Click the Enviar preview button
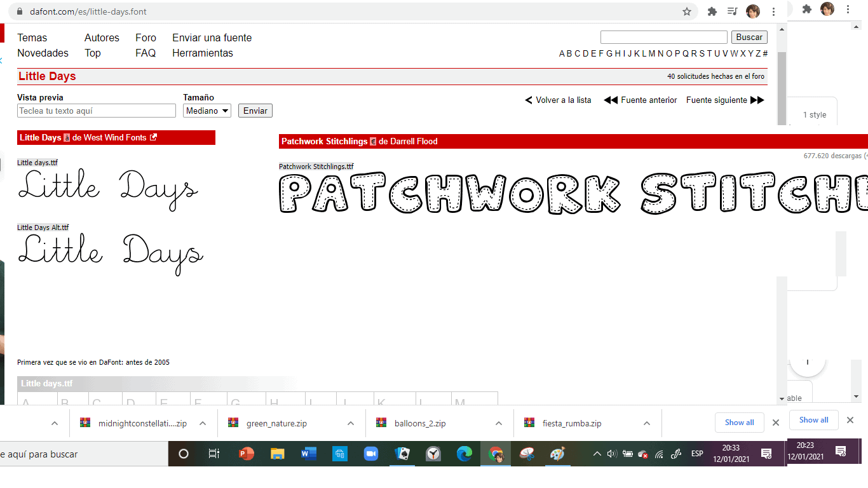Image resolution: width=868 pixels, height=488 pixels. coord(255,111)
